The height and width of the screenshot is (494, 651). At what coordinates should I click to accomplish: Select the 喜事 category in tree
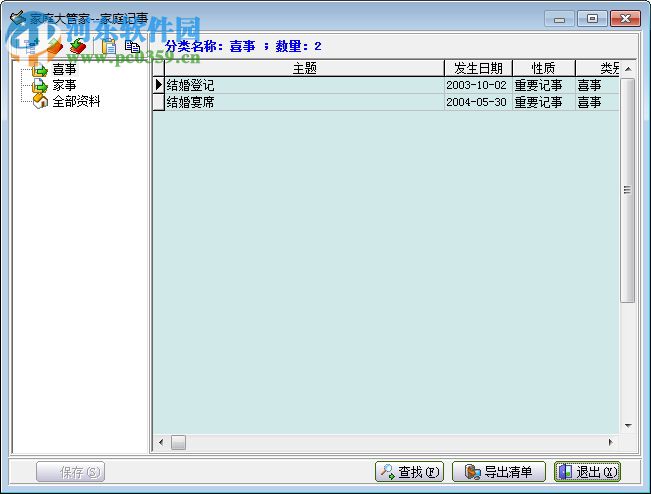(64, 69)
